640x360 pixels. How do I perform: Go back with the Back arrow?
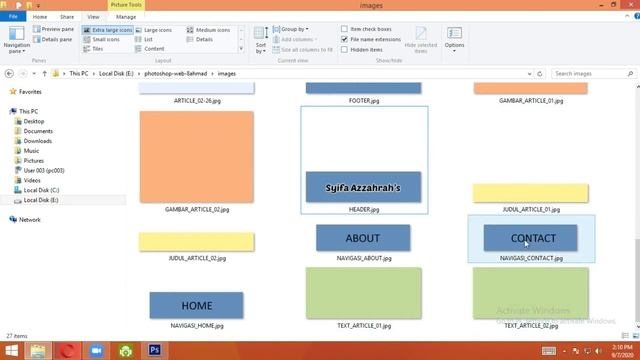[9, 74]
